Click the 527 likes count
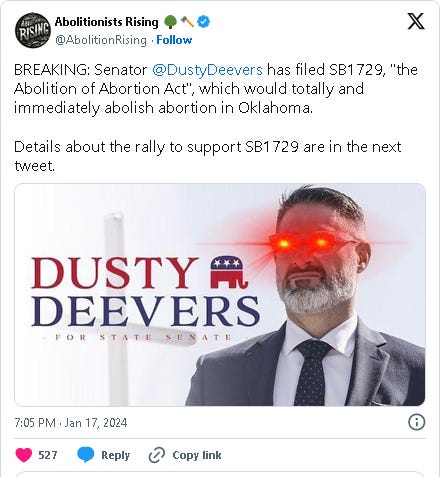 pyautogui.click(x=48, y=455)
